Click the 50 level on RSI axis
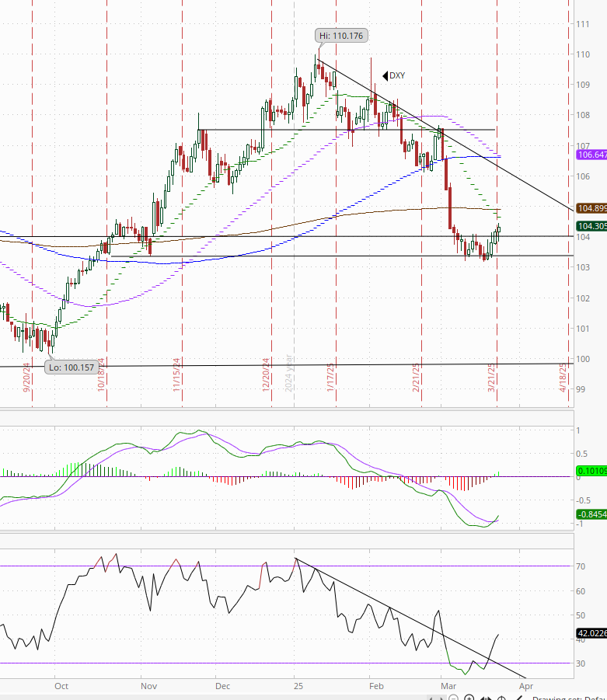The image size is (607, 700). coord(581,615)
